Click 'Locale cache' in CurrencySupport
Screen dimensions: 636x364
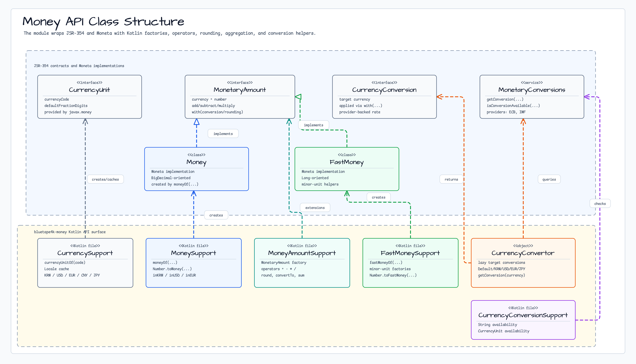pos(57,269)
